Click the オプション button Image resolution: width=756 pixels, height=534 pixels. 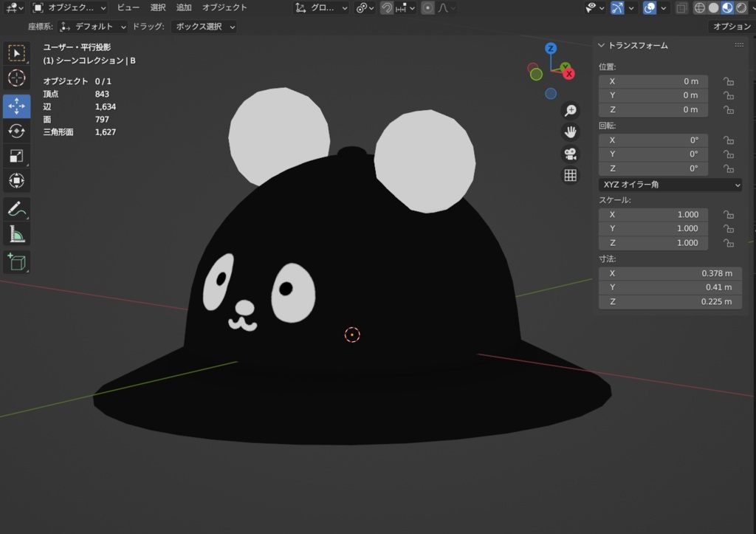coord(731,27)
